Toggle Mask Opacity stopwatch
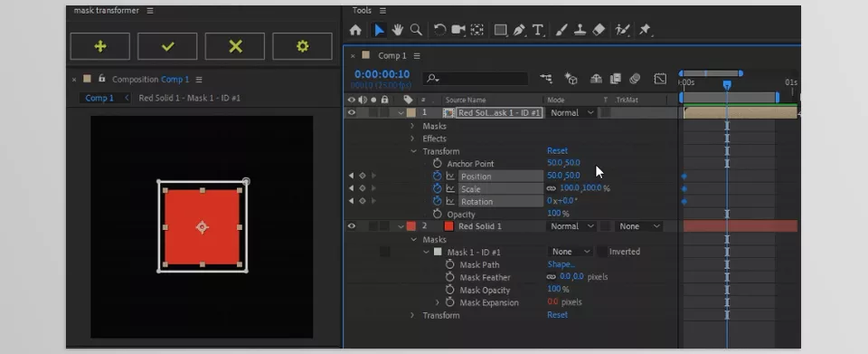 click(449, 290)
